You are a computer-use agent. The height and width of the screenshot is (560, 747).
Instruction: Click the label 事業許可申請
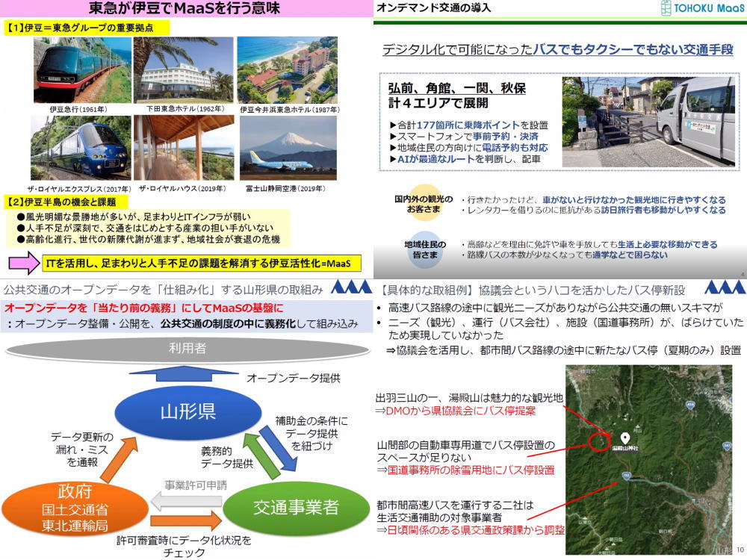[x=196, y=486]
